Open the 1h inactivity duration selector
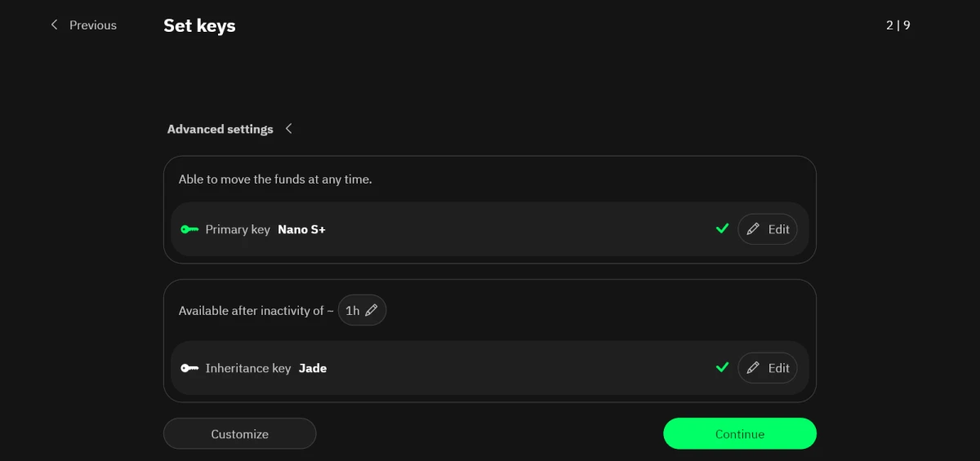The image size is (980, 461). click(x=361, y=311)
